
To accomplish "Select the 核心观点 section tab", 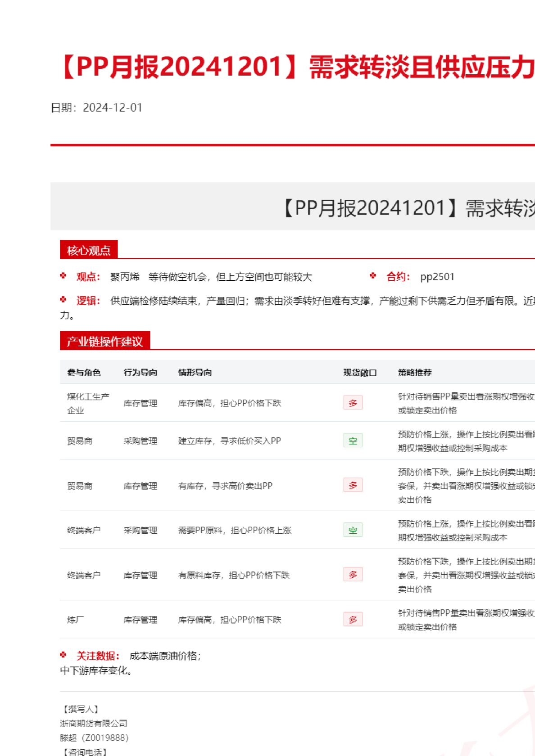I will [89, 250].
